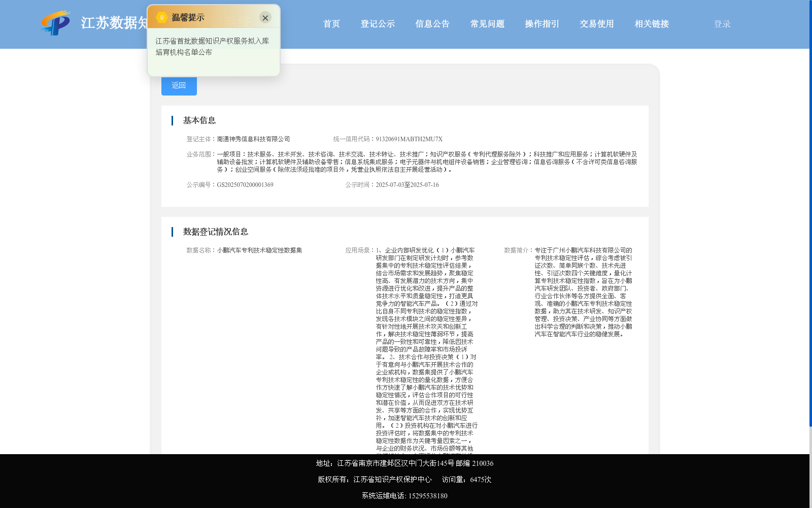
Task: Open the 操作指引 menu item
Action: click(542, 24)
